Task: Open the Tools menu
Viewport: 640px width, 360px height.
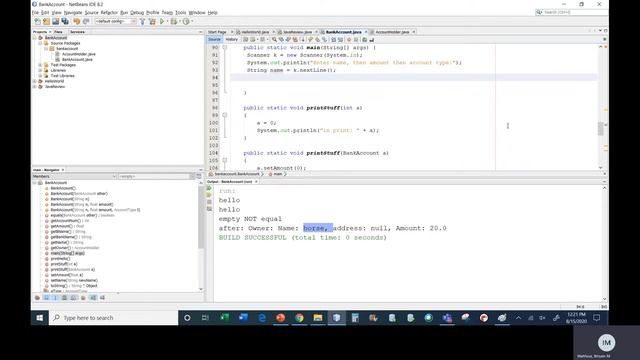Action: [x=180, y=13]
